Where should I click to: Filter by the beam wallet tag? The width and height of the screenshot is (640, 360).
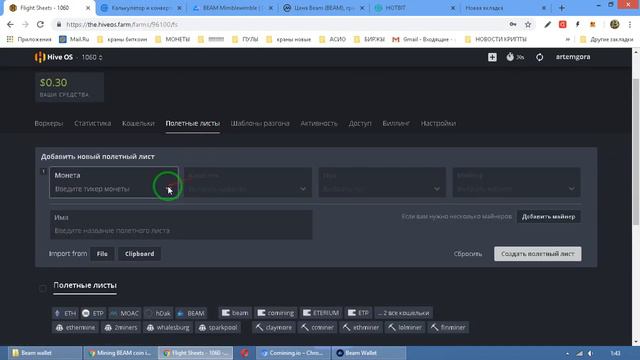click(x=235, y=313)
